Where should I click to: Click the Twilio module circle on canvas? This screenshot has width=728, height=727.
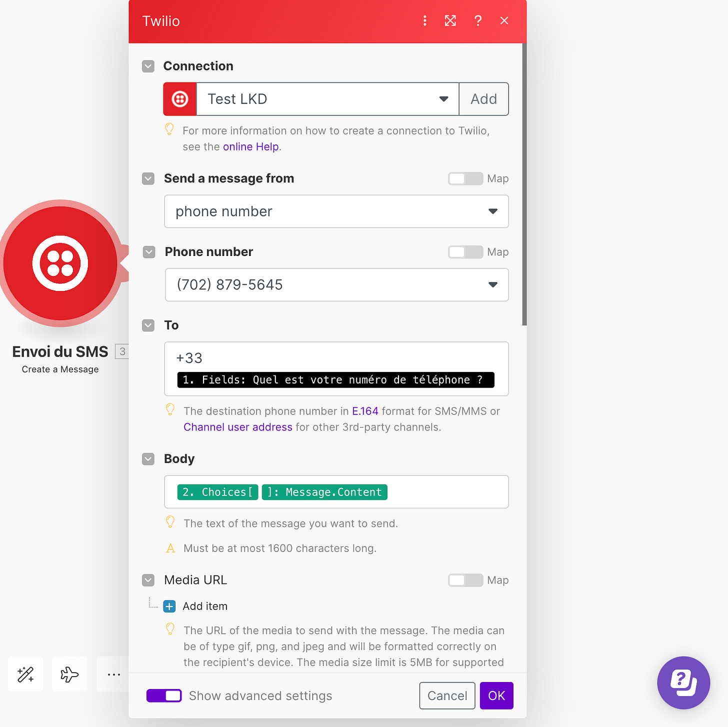[60, 263]
